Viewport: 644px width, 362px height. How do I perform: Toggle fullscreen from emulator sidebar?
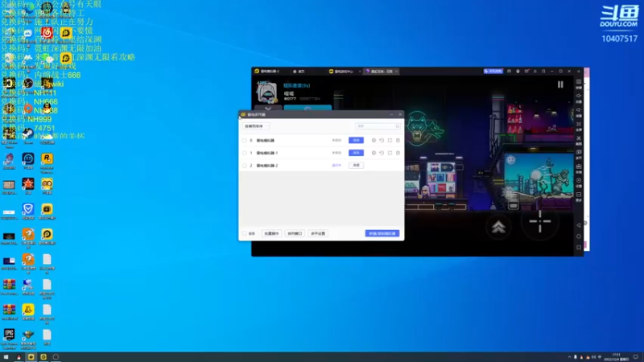578,125
